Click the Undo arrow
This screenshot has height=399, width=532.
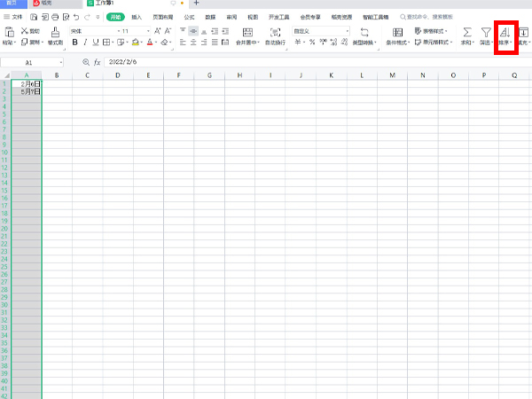click(x=76, y=17)
